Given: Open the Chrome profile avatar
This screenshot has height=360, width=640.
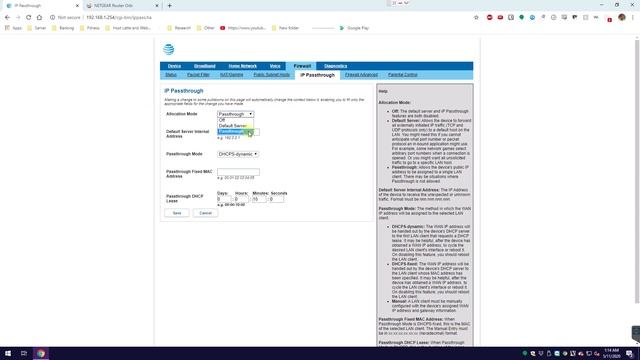Looking at the screenshot, I should [622, 18].
